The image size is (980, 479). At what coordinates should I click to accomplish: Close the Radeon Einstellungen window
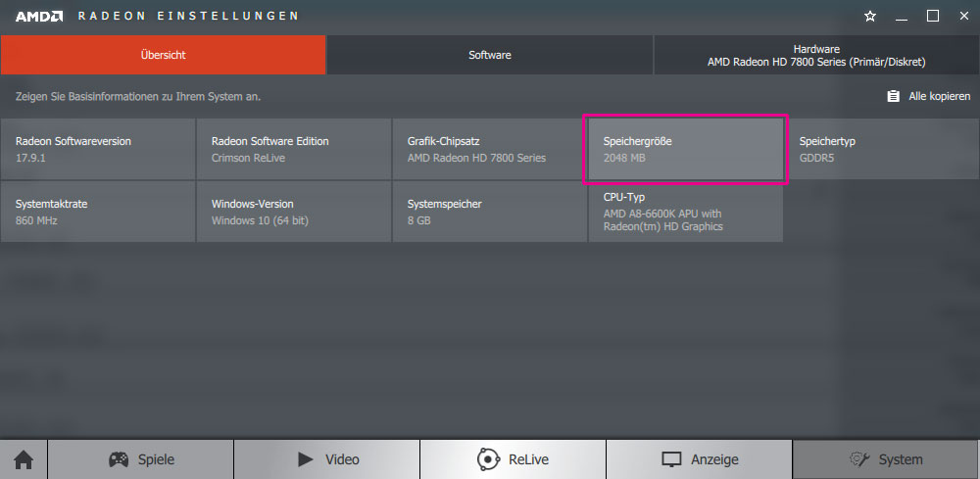coord(963,17)
